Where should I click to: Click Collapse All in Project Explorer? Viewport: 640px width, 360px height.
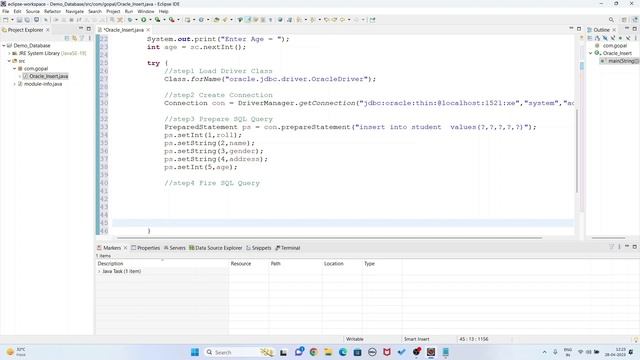(x=67, y=38)
